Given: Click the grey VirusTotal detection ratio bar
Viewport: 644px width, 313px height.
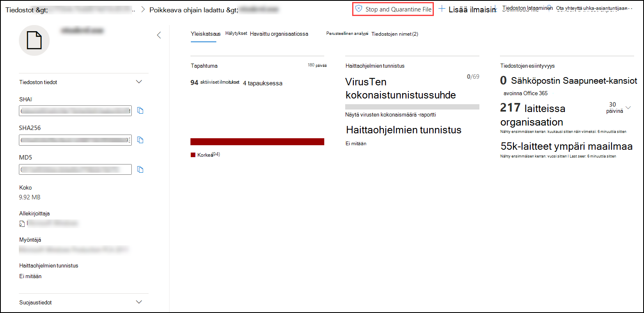Looking at the screenshot, I should tap(412, 107).
